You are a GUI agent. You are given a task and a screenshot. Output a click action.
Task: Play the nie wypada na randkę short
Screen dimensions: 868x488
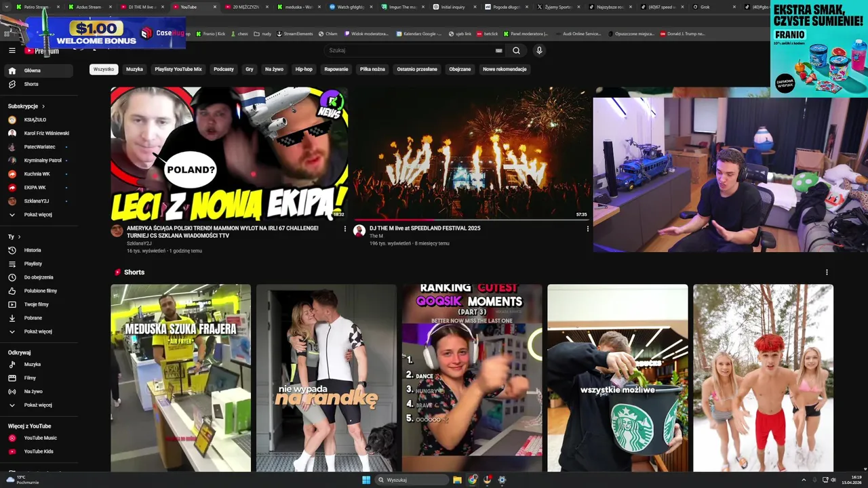click(x=326, y=378)
